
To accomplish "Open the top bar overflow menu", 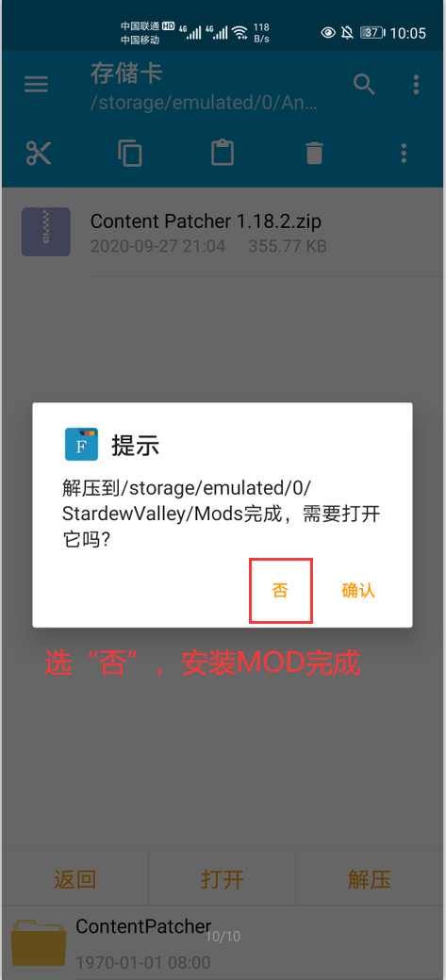I will pos(416,85).
